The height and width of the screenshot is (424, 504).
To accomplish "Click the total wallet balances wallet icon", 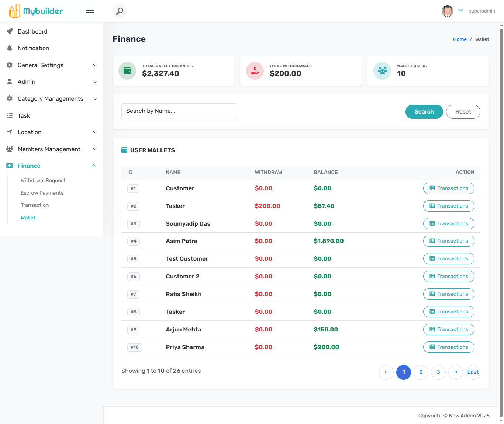I will 127,71.
